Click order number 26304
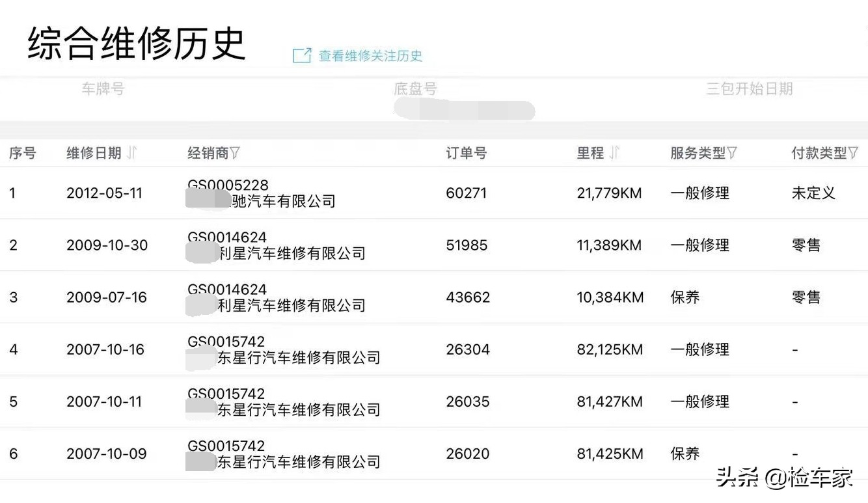The image size is (868, 503). coord(468,349)
